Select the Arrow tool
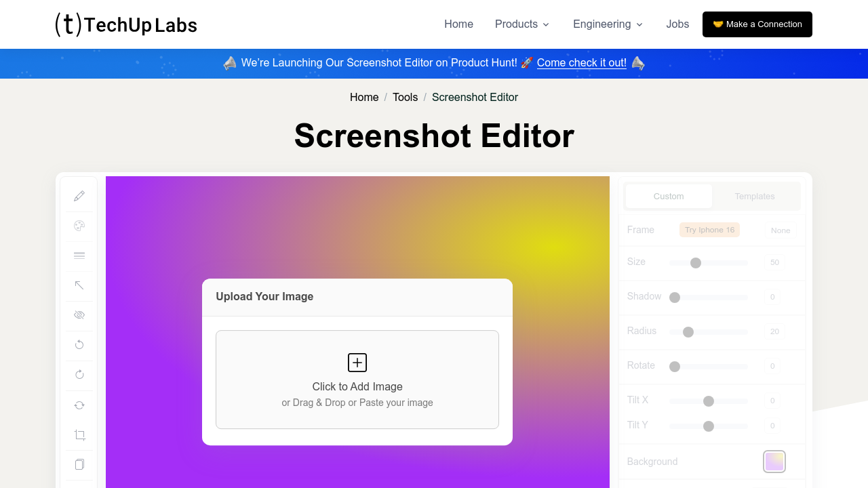Viewport: 868px width, 488px height. point(79,285)
